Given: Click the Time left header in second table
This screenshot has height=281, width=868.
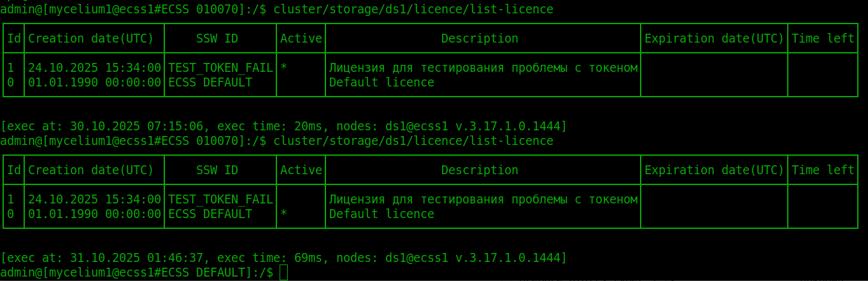Looking at the screenshot, I should [x=823, y=170].
